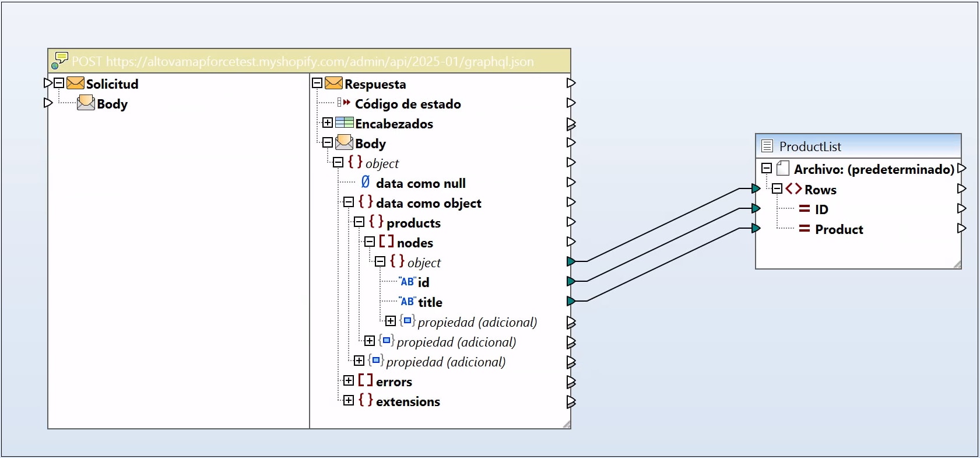Click the ProductList text component icon
The image size is (980, 458).
pos(767,146)
